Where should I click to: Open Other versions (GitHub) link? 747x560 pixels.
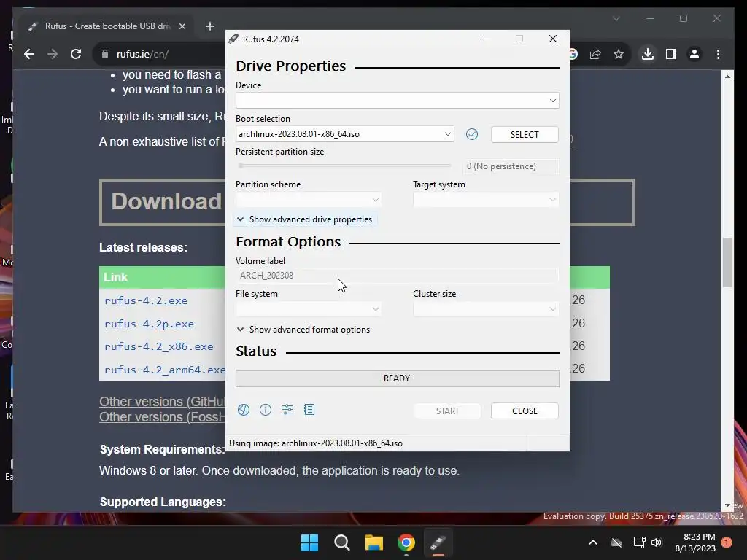(162, 402)
